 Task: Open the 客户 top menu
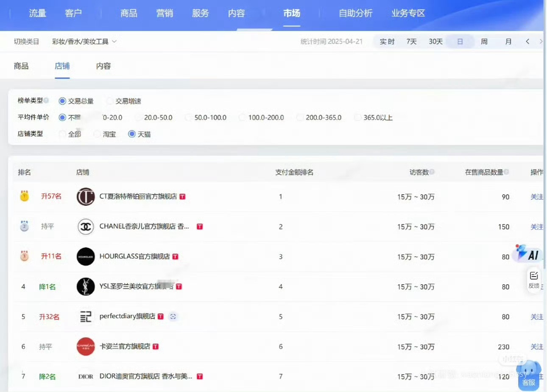point(74,13)
